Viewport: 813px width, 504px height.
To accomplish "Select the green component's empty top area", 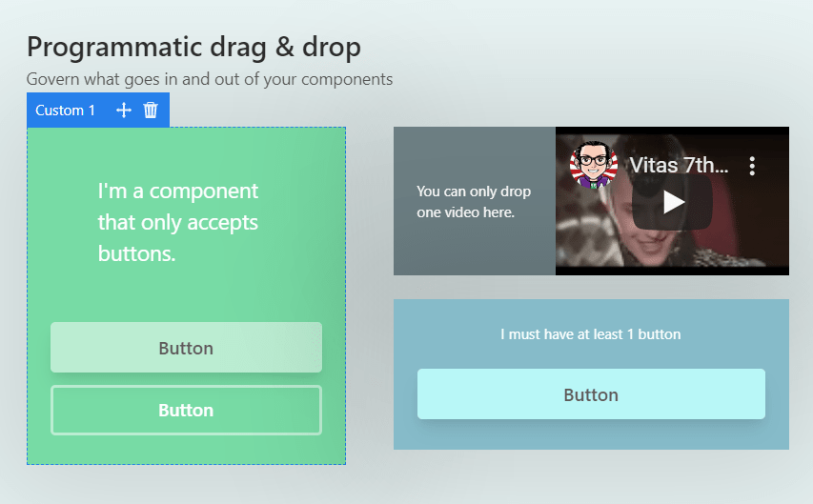I will [186, 151].
